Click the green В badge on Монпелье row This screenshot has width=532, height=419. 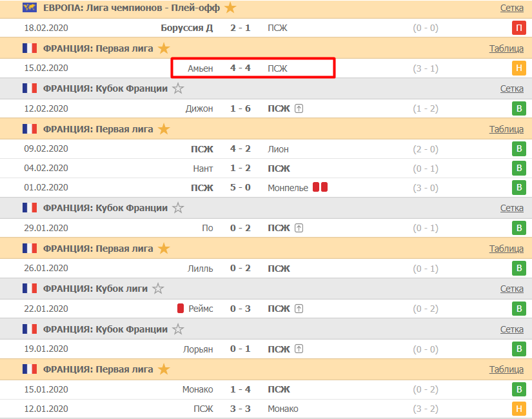click(518, 188)
